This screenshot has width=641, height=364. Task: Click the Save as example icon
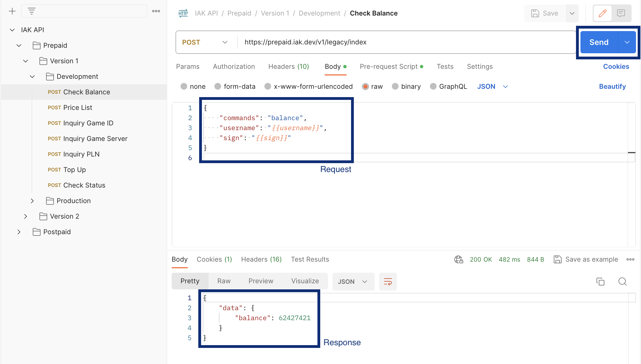558,259
